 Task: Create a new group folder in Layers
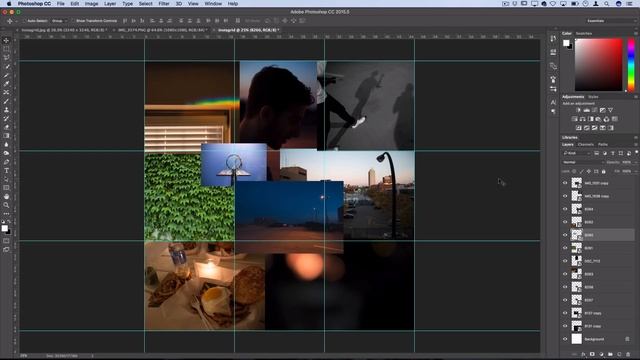coord(610,354)
